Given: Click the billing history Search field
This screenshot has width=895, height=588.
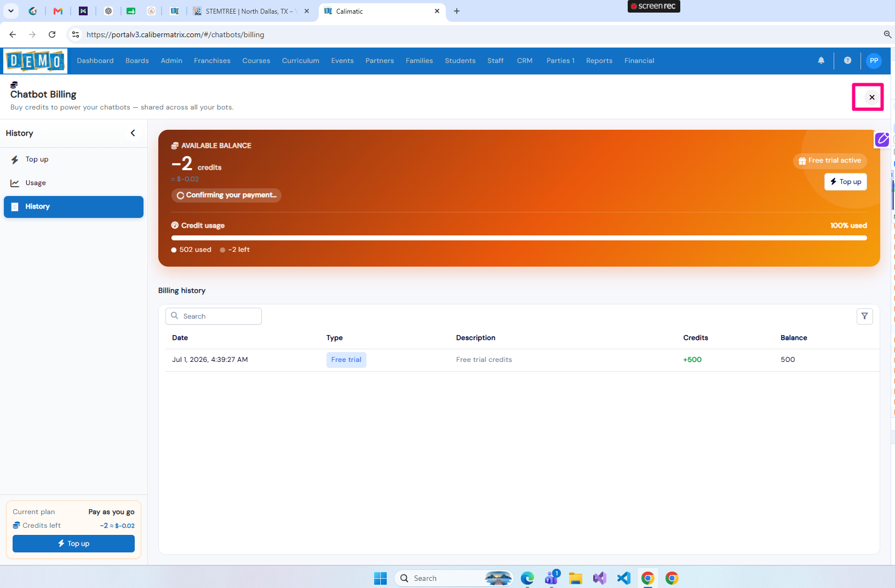Looking at the screenshot, I should (214, 316).
